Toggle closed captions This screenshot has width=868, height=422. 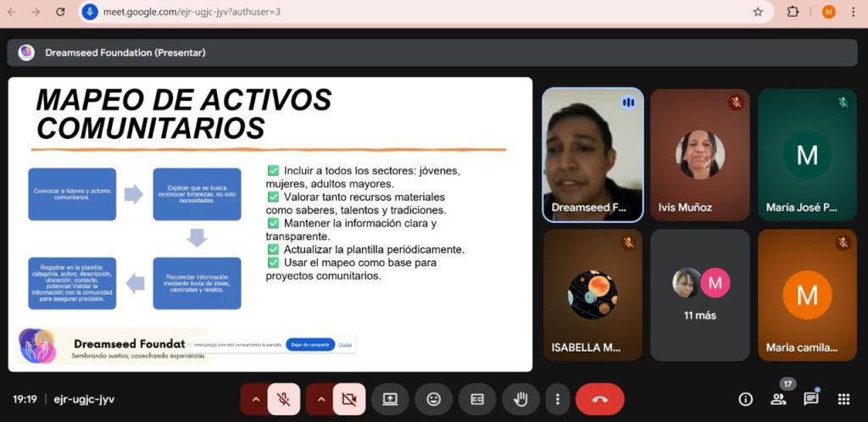coord(477,399)
